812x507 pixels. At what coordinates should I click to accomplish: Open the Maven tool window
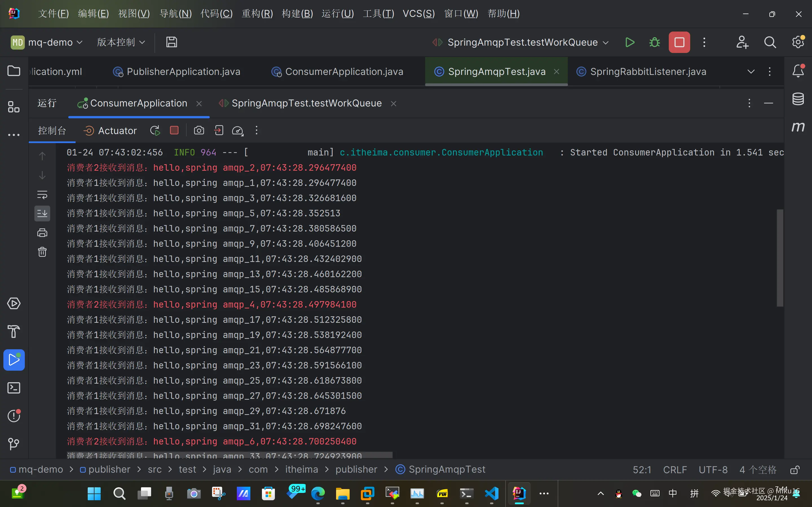point(798,127)
